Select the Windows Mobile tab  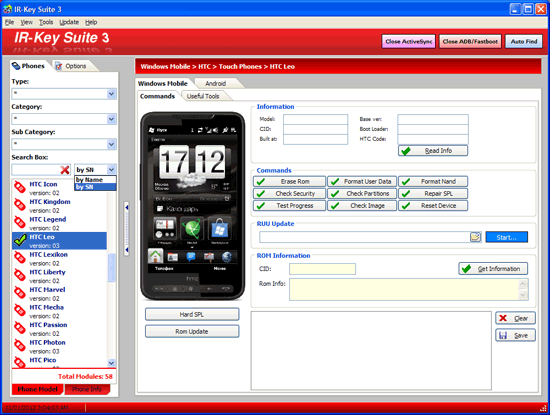point(163,83)
